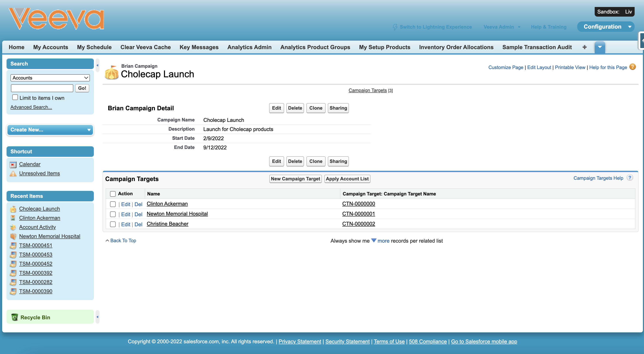Image resolution: width=644 pixels, height=354 pixels.
Task: Click the plus icon to add tabs
Action: click(x=584, y=47)
